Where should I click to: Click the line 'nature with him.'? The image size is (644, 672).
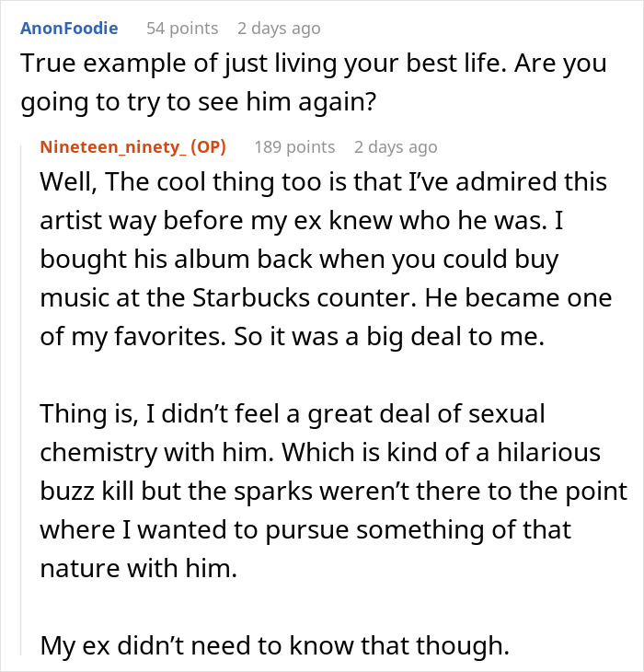tap(138, 568)
